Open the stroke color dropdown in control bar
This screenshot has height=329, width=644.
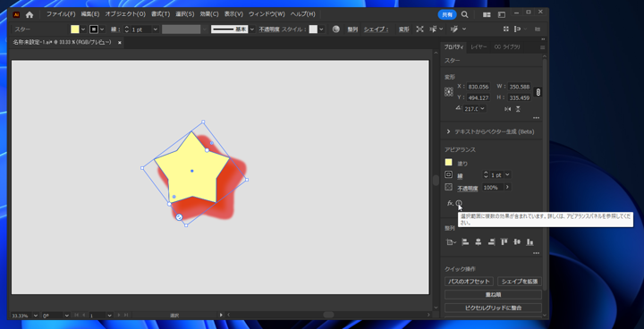pyautogui.click(x=102, y=30)
